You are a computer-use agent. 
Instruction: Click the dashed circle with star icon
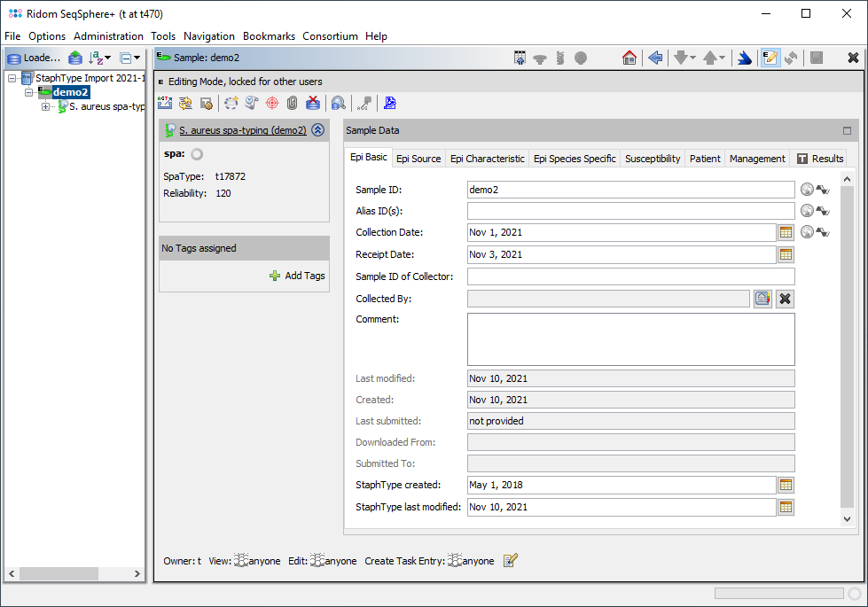click(x=231, y=103)
